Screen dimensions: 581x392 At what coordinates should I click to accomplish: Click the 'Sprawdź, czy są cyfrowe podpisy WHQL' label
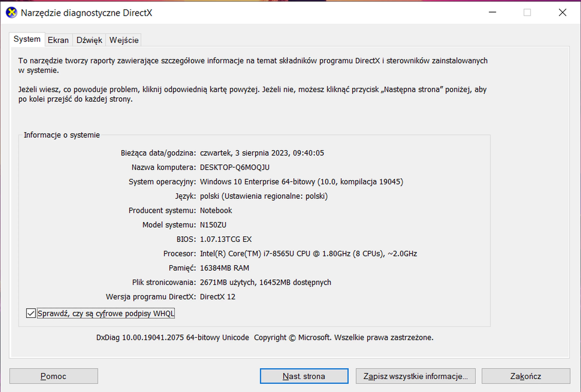tap(106, 313)
